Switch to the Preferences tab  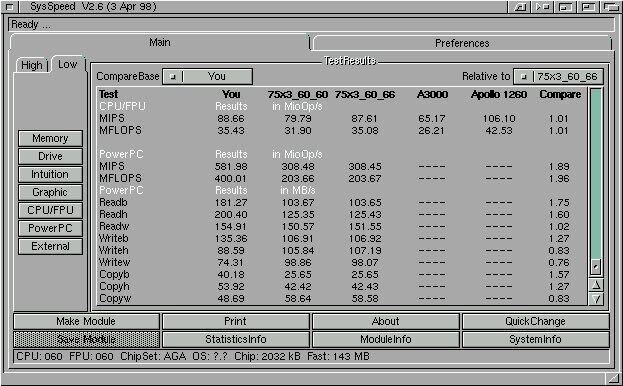(x=462, y=43)
